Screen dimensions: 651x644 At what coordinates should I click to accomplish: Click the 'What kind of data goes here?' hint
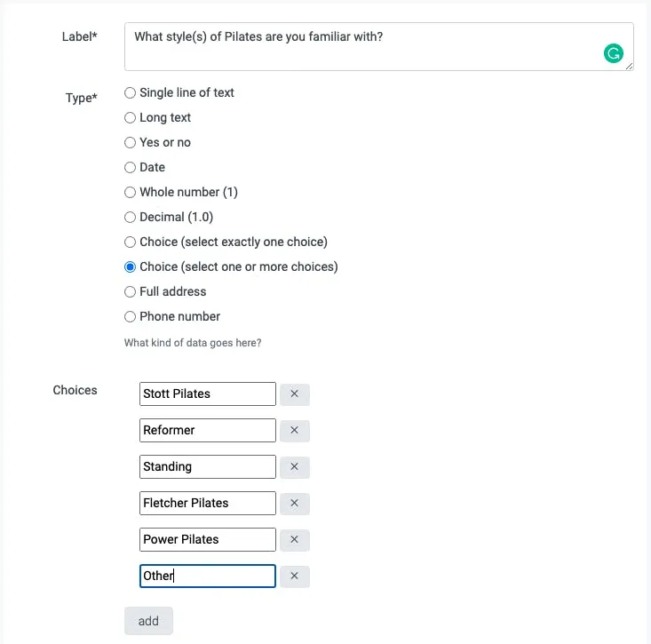click(193, 343)
